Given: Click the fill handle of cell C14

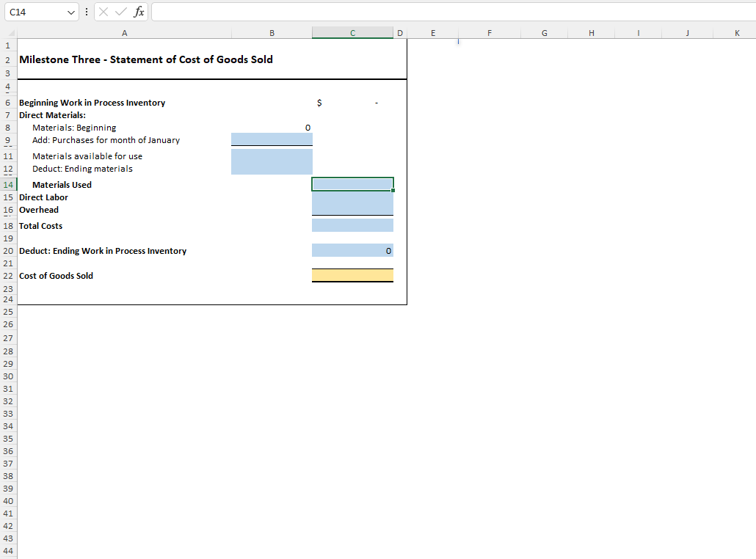Looking at the screenshot, I should 393,190.
